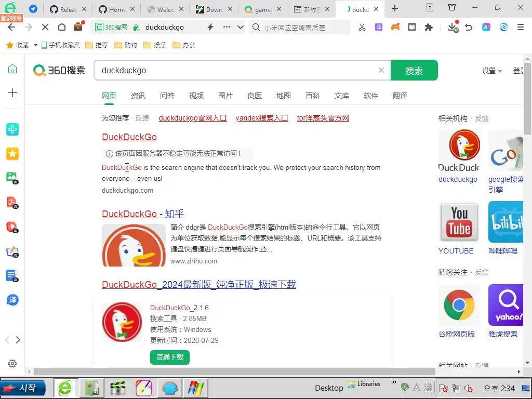Open sidebar AI PDF tool icon
Viewport: 532px width, 399px height.
(x=12, y=202)
